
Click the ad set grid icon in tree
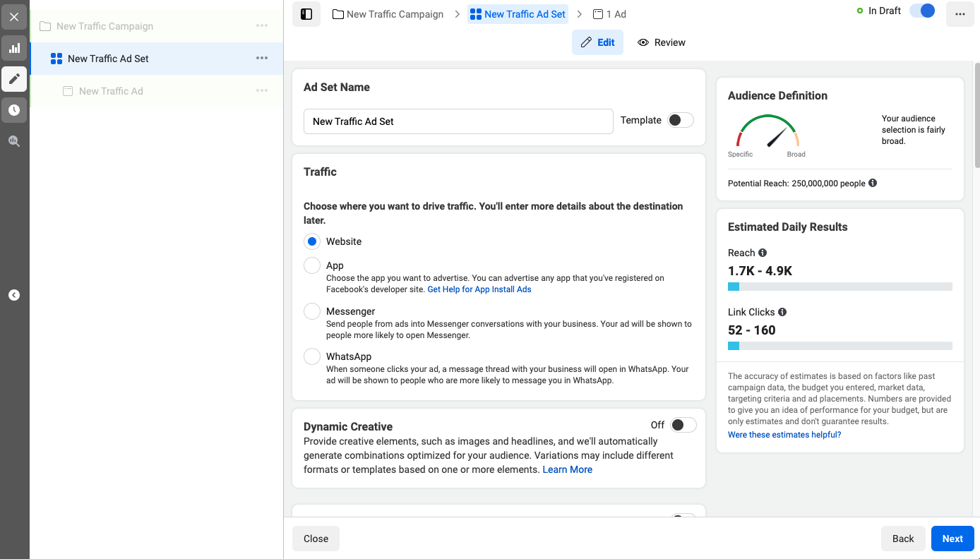pyautogui.click(x=56, y=59)
